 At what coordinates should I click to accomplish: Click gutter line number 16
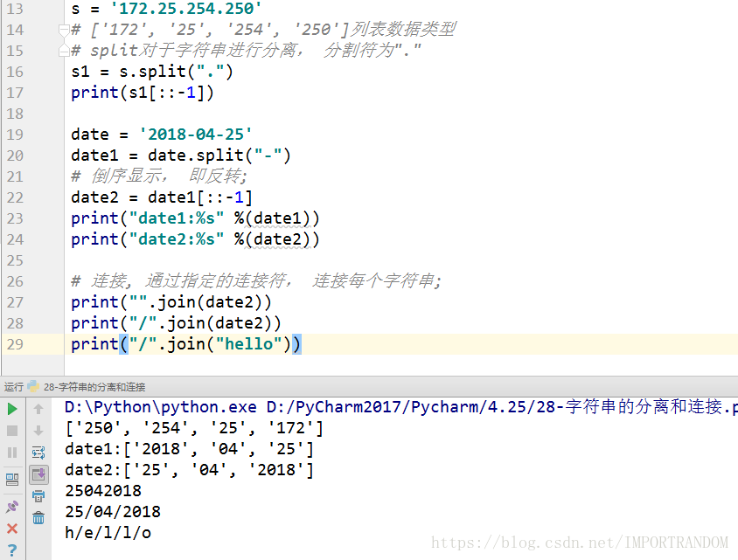15,72
